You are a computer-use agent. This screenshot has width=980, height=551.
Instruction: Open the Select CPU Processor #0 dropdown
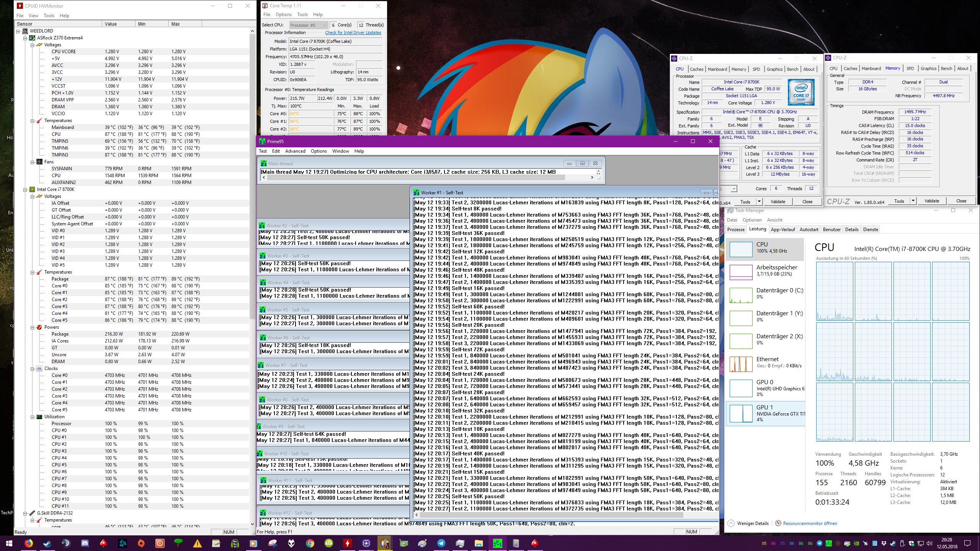tap(308, 25)
